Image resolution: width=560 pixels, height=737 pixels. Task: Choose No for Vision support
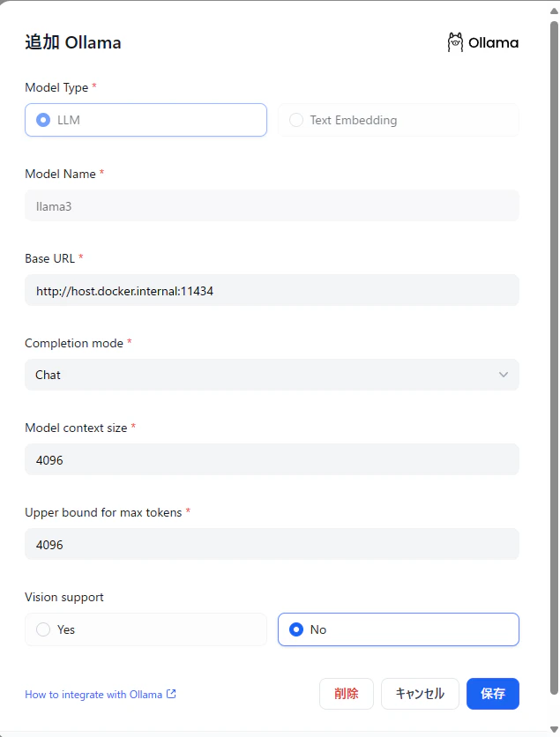[x=399, y=629]
